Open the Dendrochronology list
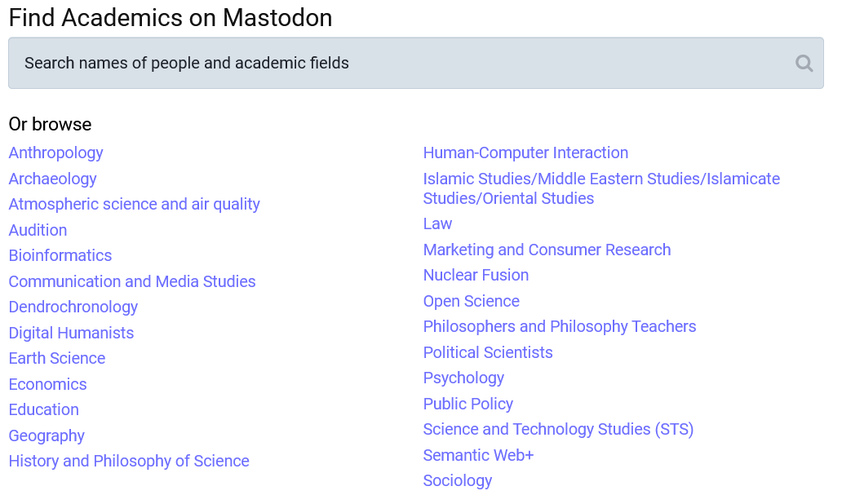The width and height of the screenshot is (842, 504). 73,307
